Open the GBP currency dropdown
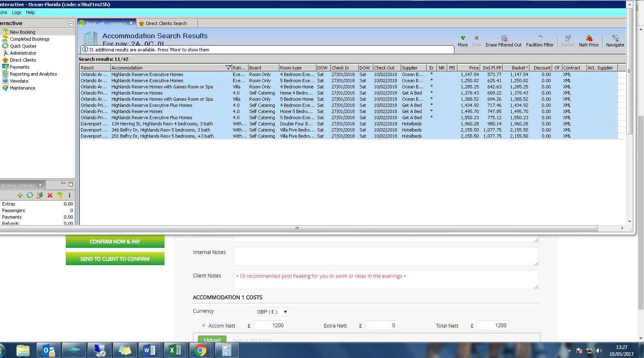Viewport: 644px width, 358px height. click(271, 312)
